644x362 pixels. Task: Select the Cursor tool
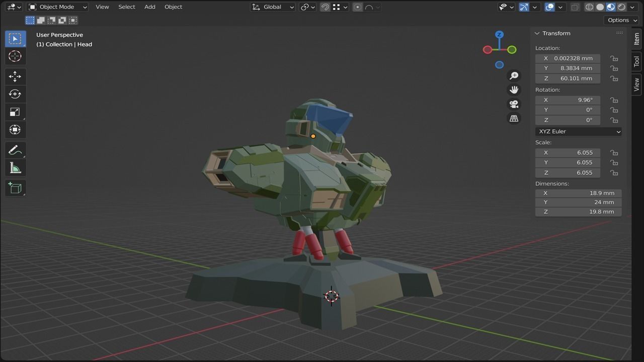tap(15, 57)
